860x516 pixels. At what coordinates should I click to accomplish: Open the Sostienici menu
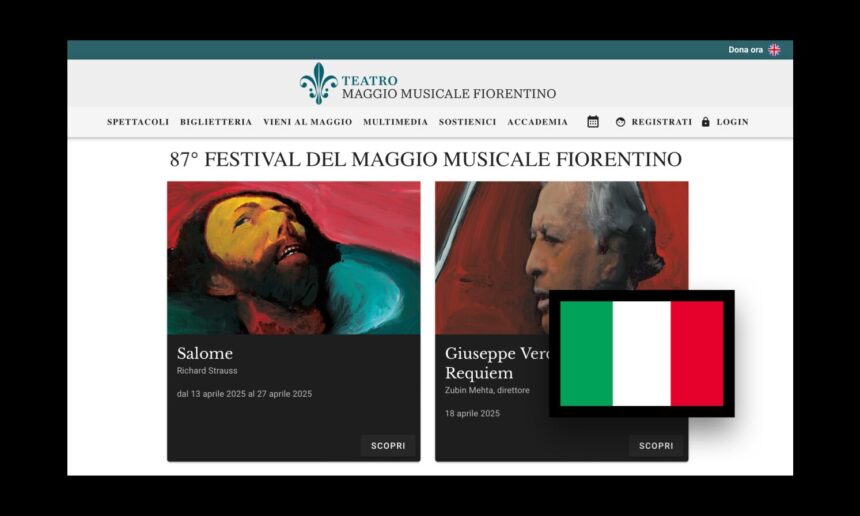tap(467, 122)
